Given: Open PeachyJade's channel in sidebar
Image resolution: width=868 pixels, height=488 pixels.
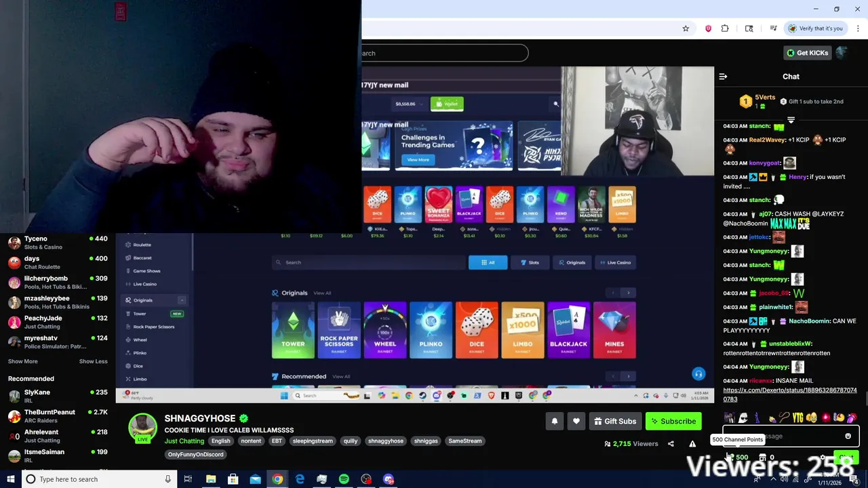Looking at the screenshot, I should coord(58,322).
